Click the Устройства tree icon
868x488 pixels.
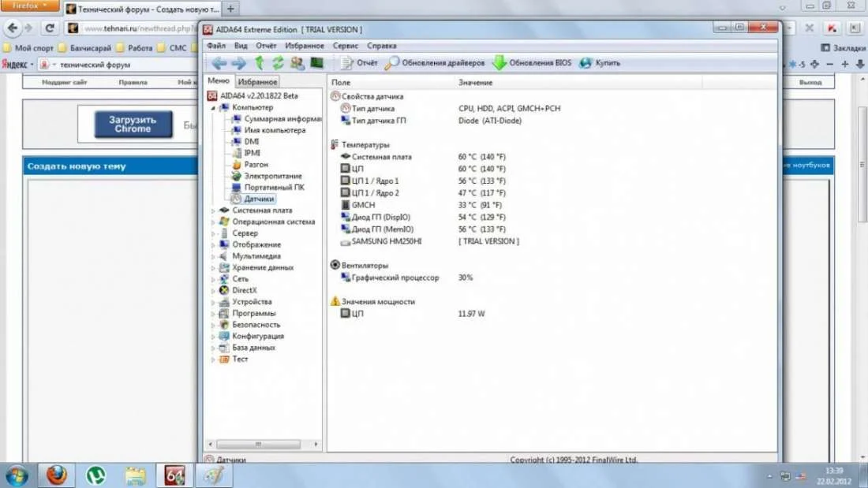click(224, 302)
